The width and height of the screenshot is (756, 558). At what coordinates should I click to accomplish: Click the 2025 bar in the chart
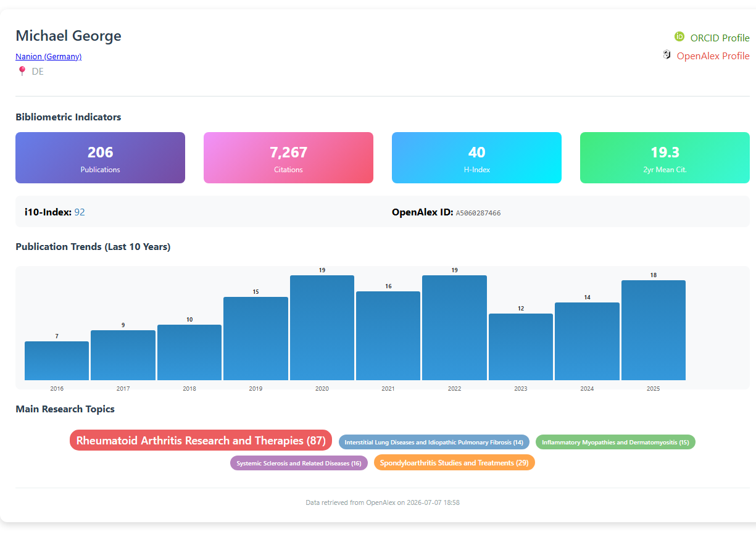tap(654, 330)
